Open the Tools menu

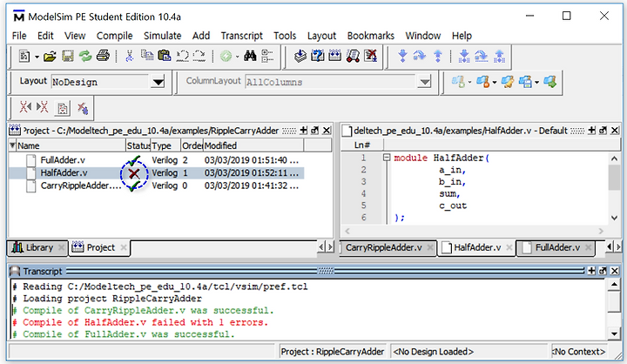(285, 36)
